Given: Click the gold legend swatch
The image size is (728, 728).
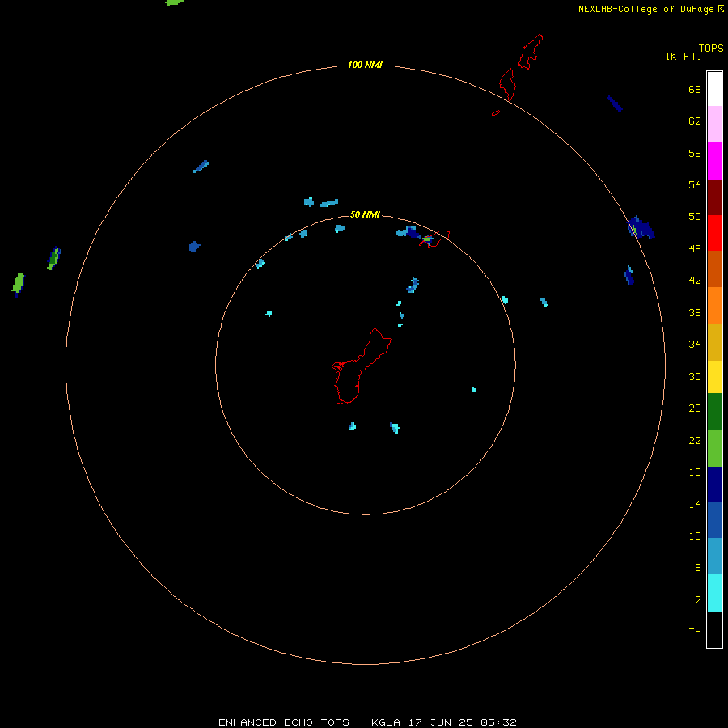Looking at the screenshot, I should [714, 342].
